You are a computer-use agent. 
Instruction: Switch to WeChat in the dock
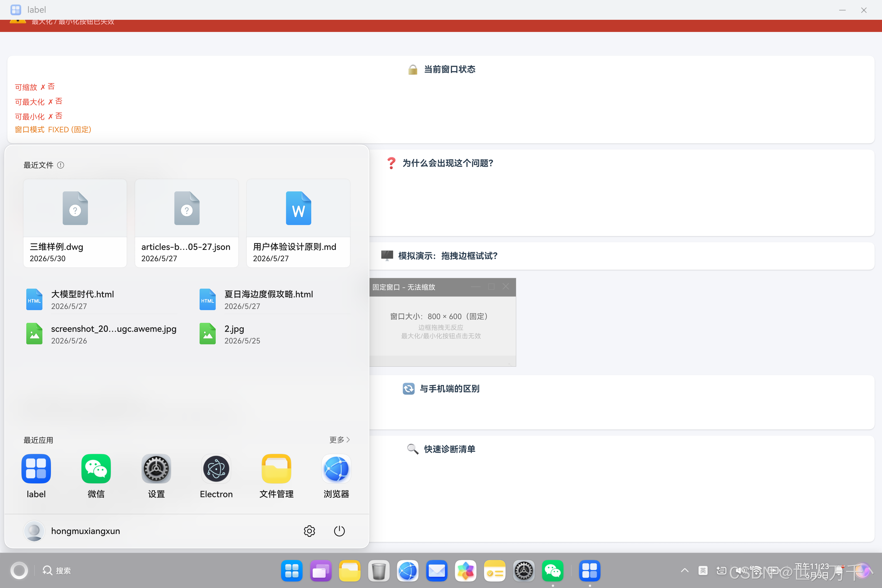point(553,570)
